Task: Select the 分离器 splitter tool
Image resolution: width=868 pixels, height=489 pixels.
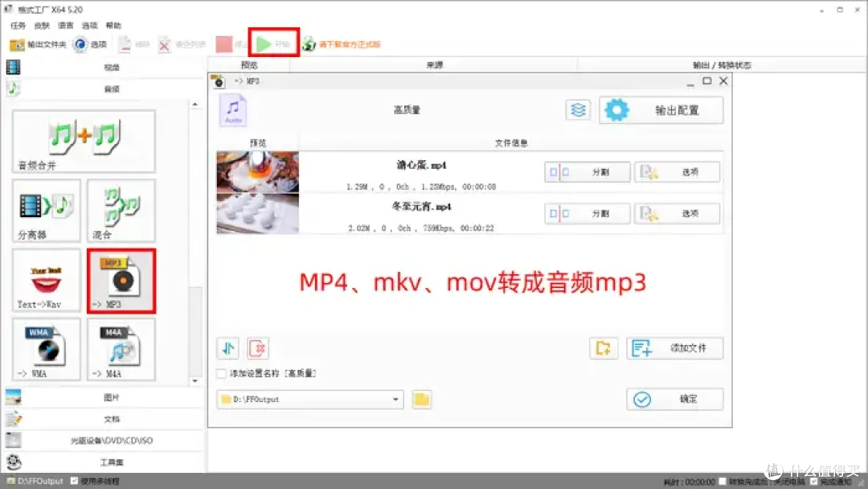Action: tap(47, 211)
